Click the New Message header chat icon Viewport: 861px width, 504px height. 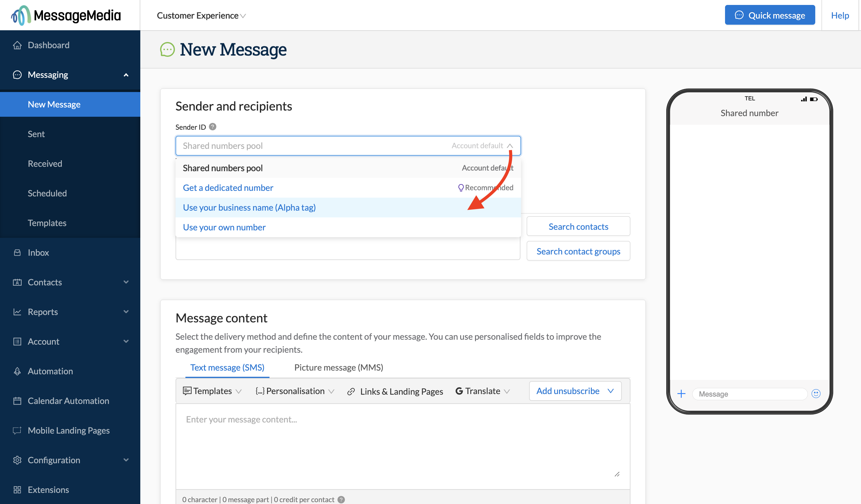pyautogui.click(x=168, y=49)
